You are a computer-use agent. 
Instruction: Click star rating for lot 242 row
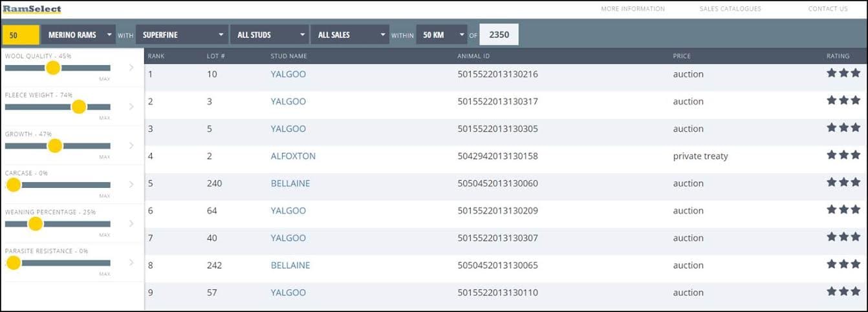coord(843,264)
